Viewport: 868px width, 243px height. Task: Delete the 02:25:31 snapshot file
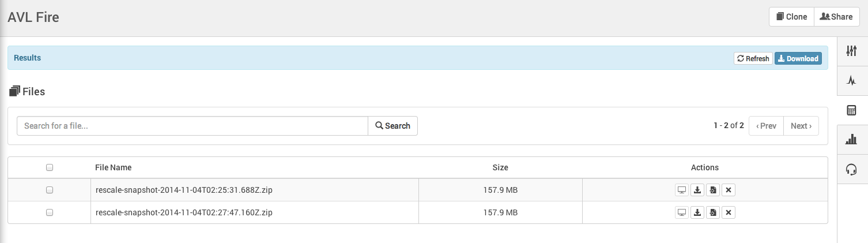[x=729, y=190]
